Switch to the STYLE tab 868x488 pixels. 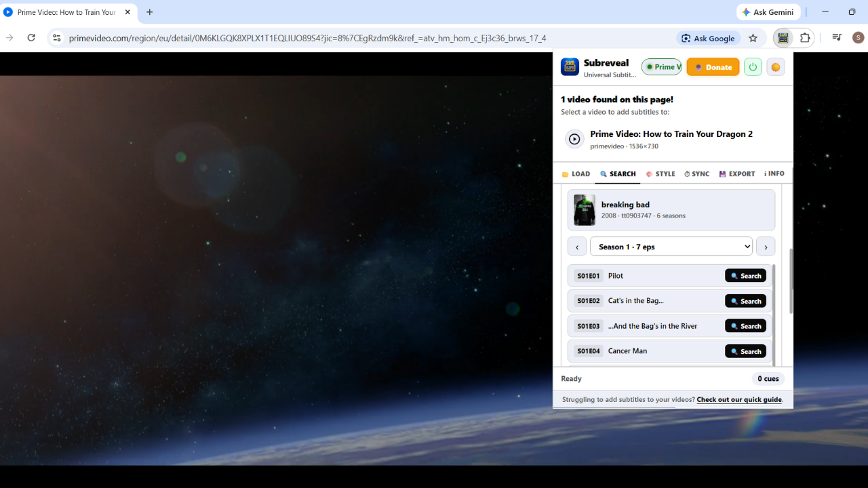pos(660,174)
